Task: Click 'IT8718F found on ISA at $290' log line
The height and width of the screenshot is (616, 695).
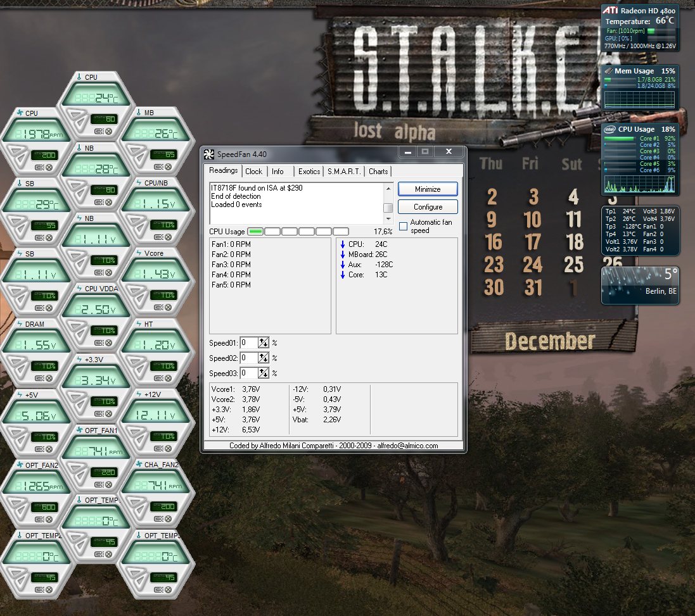Action: pos(257,188)
